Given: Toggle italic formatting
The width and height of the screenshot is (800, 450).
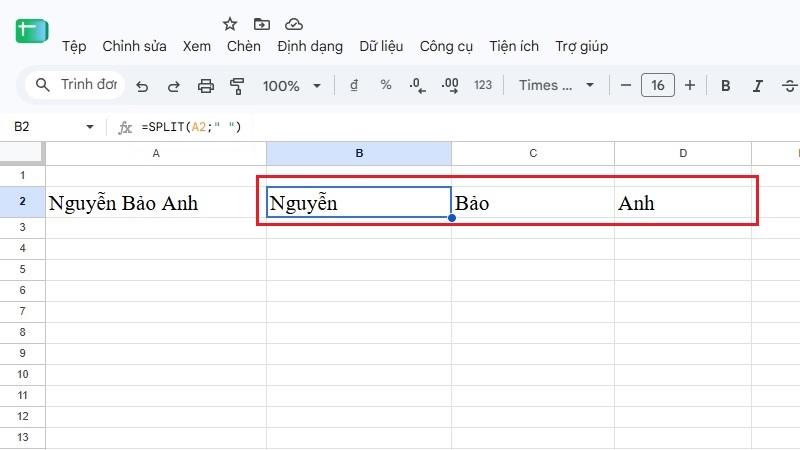Looking at the screenshot, I should (758, 86).
